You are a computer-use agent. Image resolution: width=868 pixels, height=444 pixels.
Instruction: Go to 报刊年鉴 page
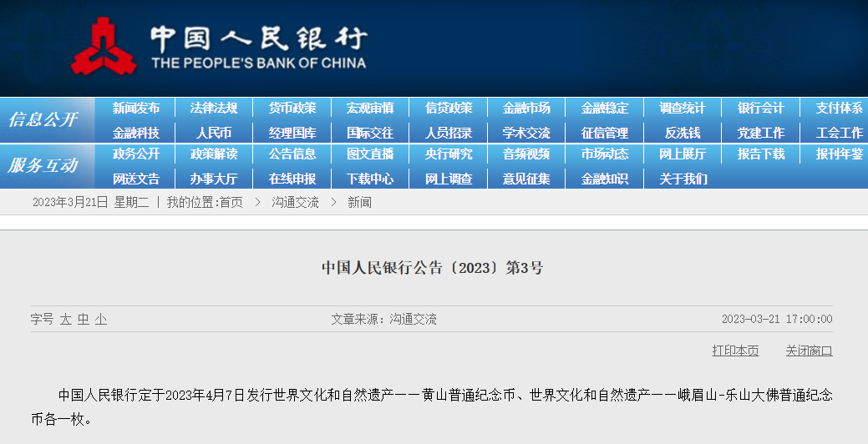840,154
